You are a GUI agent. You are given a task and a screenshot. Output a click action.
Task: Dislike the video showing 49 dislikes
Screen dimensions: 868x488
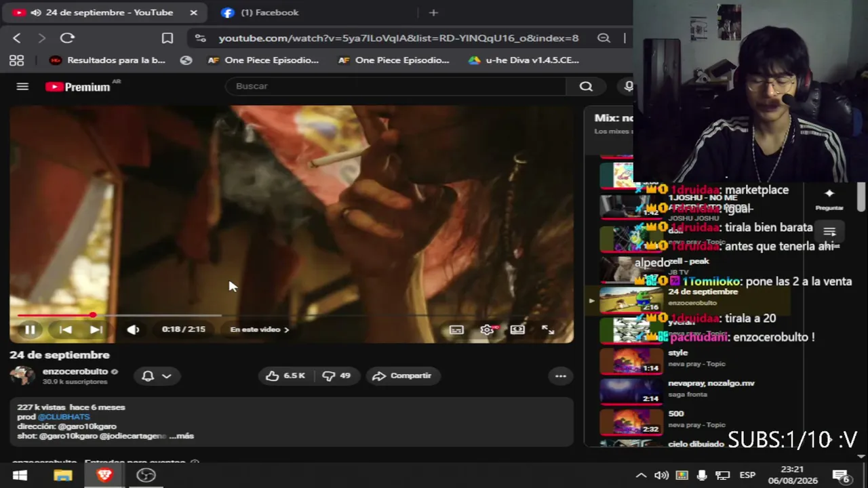click(336, 375)
